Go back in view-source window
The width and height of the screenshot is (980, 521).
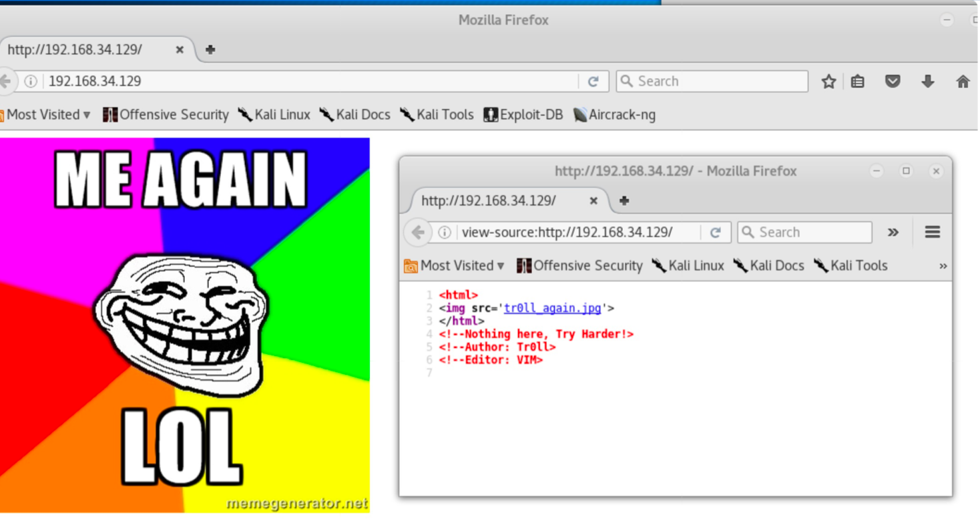click(x=418, y=232)
